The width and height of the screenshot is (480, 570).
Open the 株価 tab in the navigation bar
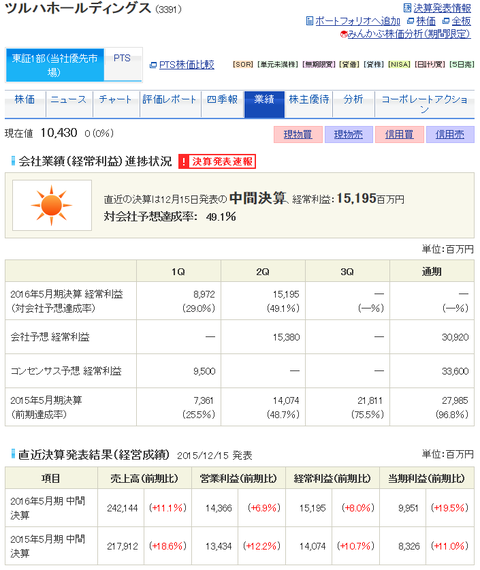(25, 104)
